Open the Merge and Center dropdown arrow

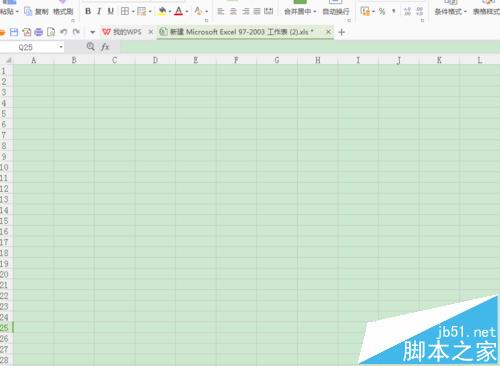tap(315, 12)
